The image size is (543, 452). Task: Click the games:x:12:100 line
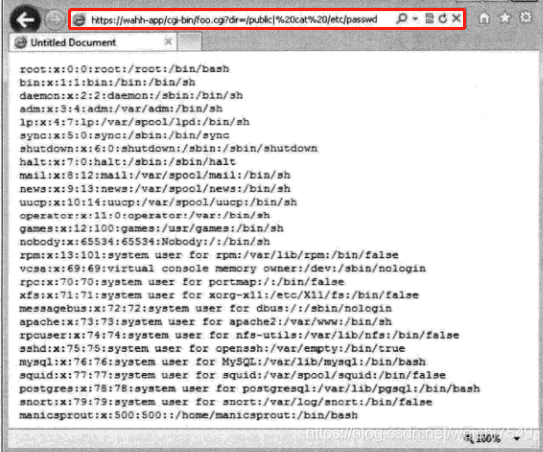coord(151,228)
